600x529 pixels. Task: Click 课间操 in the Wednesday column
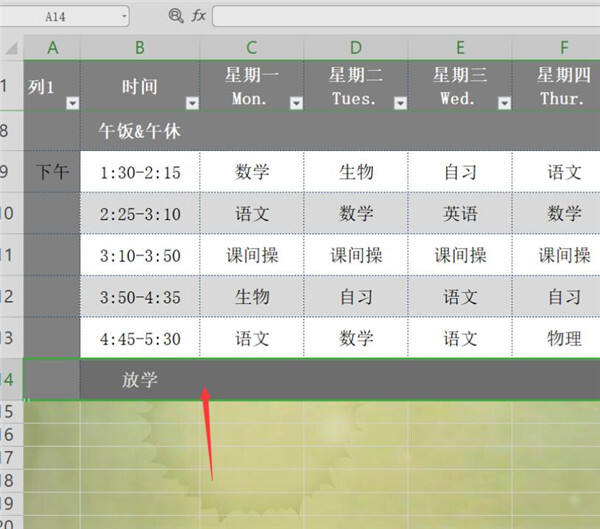click(x=460, y=255)
